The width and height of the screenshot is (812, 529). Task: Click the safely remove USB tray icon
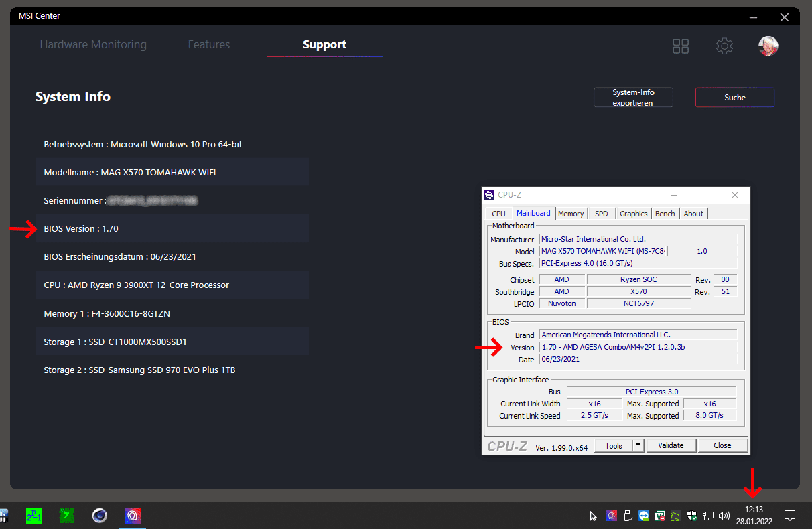tap(628, 516)
